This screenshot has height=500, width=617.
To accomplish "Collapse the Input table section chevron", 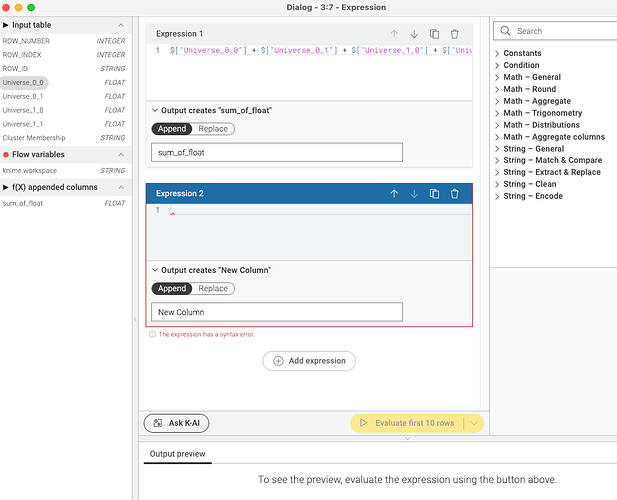I will pos(121,25).
